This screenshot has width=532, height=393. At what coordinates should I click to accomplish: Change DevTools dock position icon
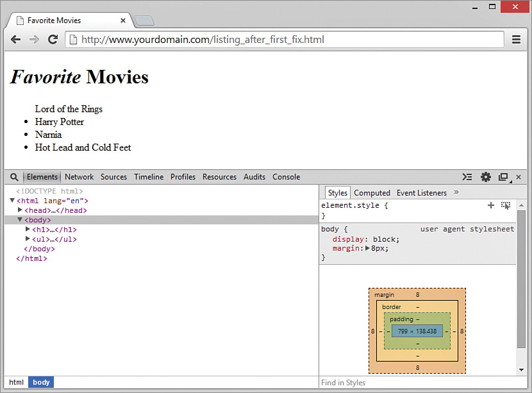coord(503,177)
